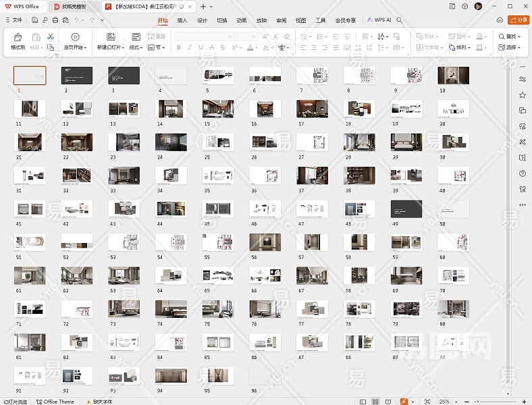
Task: Expand the New Slide (新建幻灯片) dropdown
Action: pos(123,48)
